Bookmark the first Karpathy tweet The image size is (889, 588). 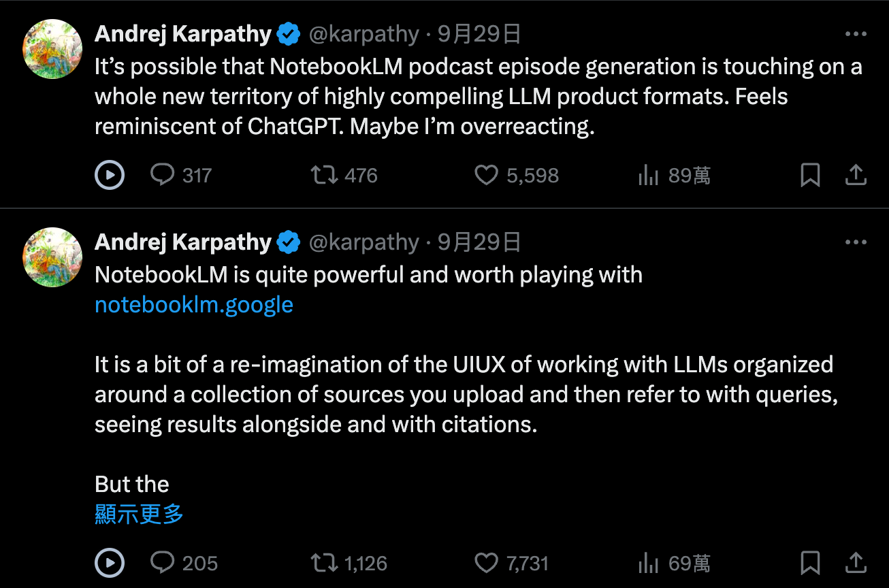[x=809, y=175]
